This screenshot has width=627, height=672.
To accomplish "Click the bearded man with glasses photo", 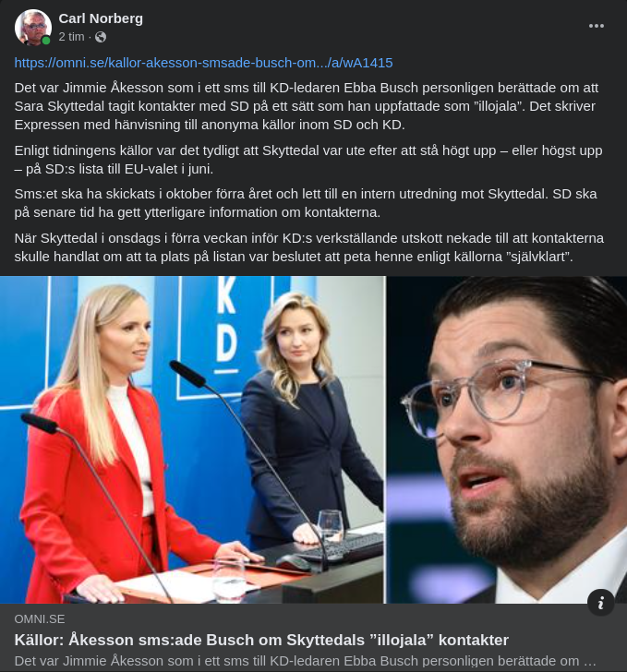I will coord(507,440).
